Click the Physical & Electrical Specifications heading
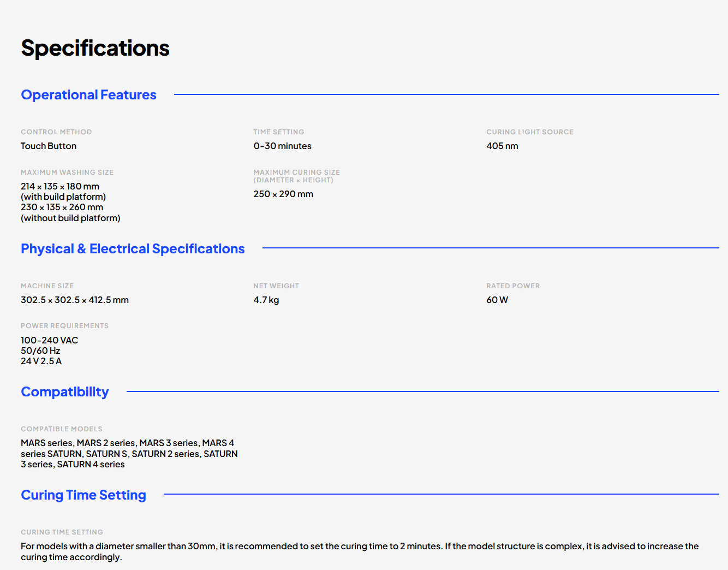The image size is (728, 570). point(133,249)
